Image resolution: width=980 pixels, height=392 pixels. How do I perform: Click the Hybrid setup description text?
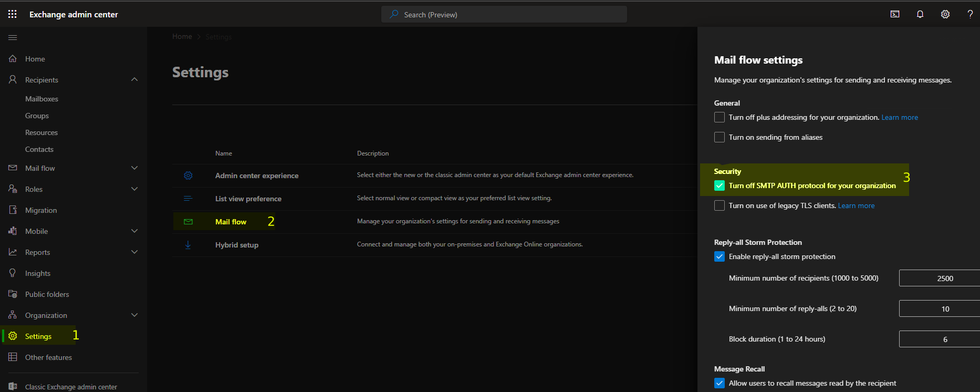coord(470,244)
